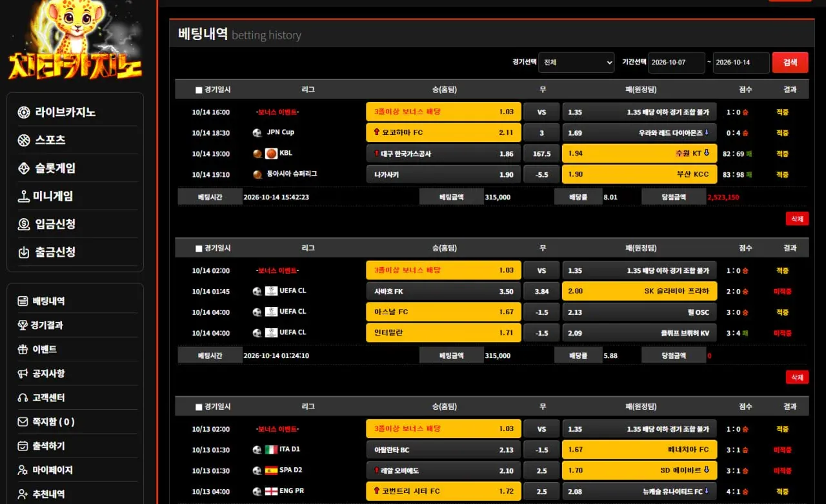Click the 요코하마 FC 2.11 pick
826x504 pixels.
[443, 133]
